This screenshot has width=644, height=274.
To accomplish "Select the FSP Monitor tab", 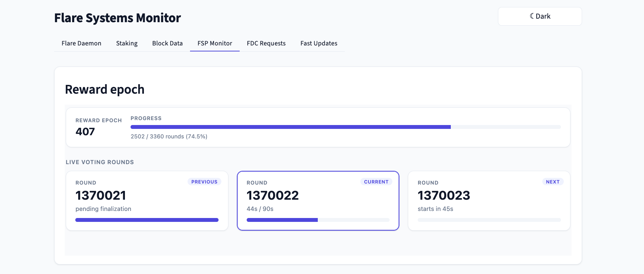I will point(215,43).
